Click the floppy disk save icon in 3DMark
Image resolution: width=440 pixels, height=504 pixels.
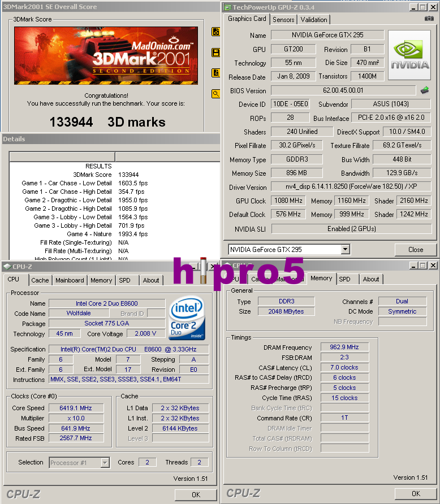click(x=215, y=53)
